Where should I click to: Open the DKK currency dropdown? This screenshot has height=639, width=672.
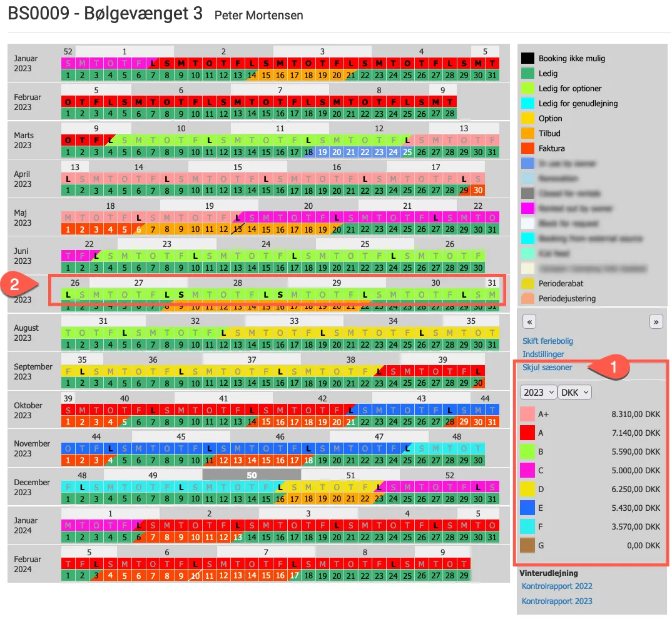(574, 392)
